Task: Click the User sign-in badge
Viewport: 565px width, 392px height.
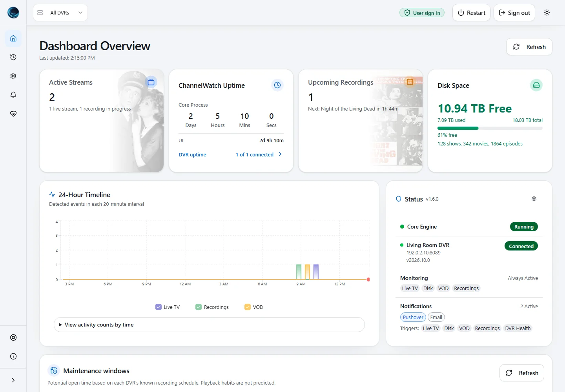Action: point(422,13)
